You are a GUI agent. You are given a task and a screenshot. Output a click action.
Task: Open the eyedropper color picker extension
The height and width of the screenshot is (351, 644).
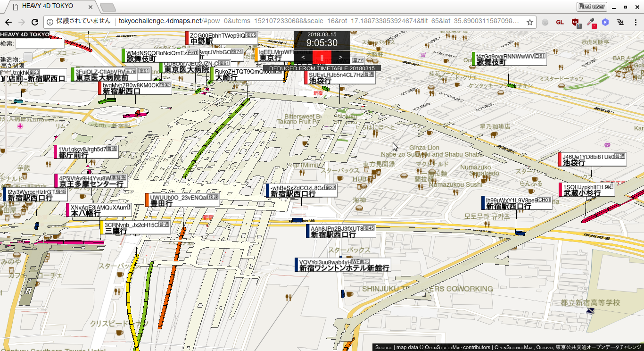click(x=591, y=22)
